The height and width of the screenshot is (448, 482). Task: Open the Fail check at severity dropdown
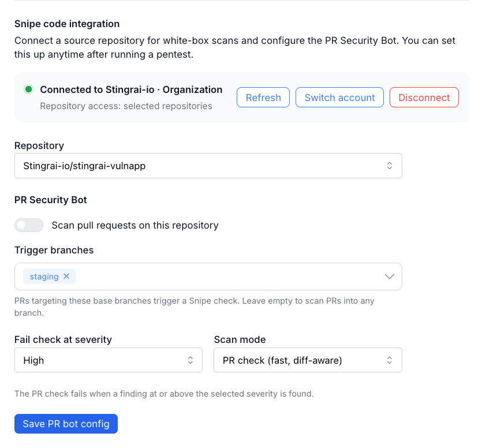point(108,360)
